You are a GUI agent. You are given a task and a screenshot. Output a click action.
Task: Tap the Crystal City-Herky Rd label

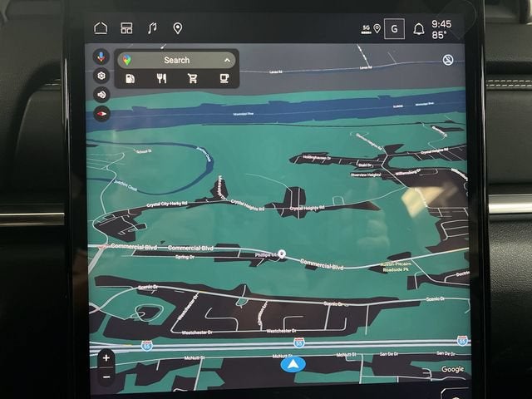167,204
